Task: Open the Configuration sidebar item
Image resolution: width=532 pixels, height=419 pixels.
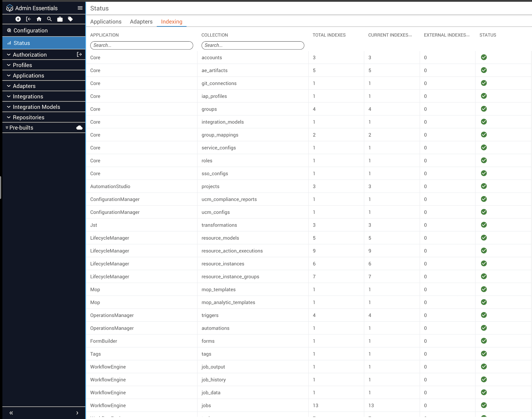Action: coord(30,30)
